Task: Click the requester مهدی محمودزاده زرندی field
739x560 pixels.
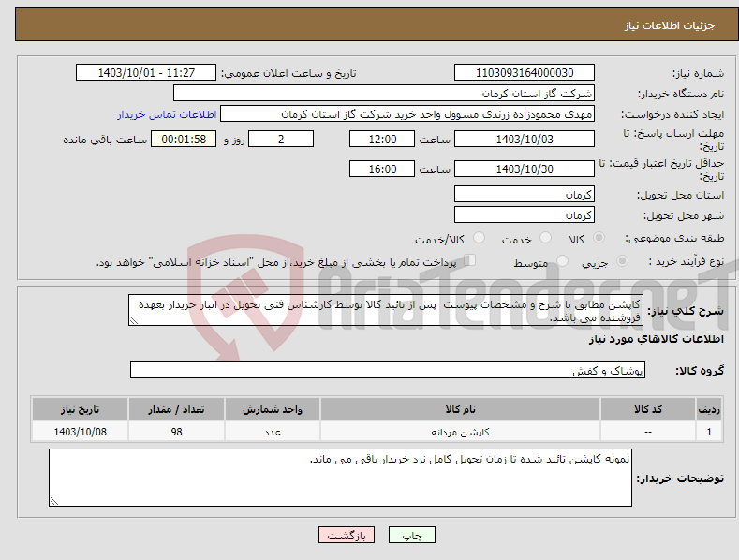Action: click(x=407, y=113)
